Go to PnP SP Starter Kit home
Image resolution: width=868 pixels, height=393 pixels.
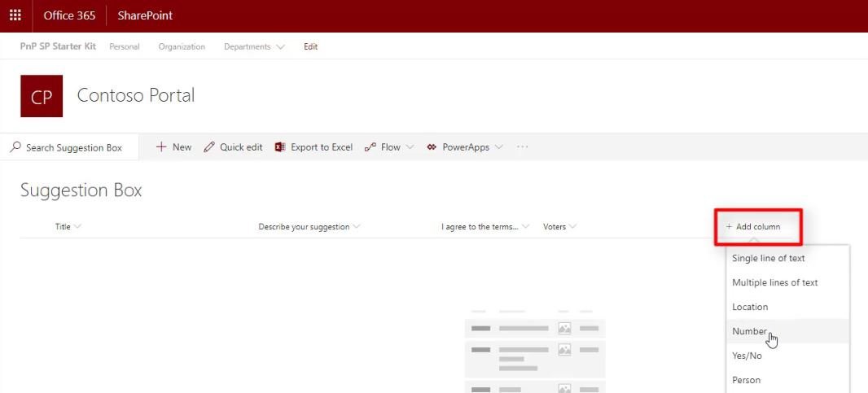(x=58, y=46)
